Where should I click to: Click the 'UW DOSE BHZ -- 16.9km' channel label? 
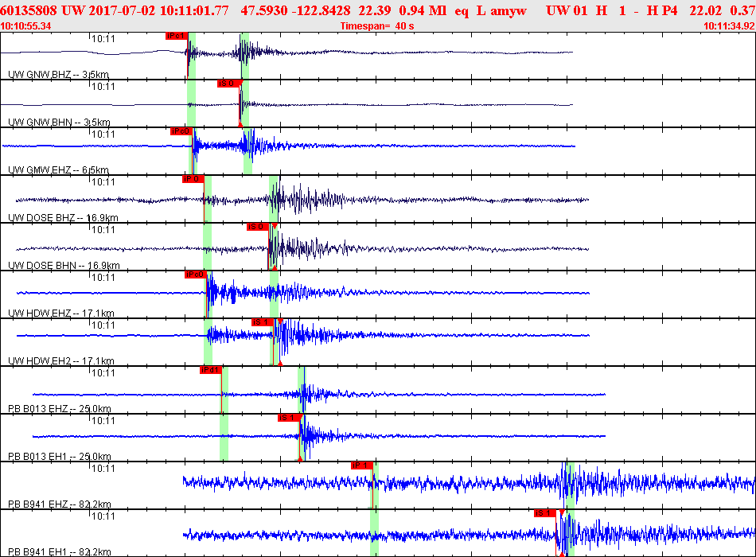[63, 218]
